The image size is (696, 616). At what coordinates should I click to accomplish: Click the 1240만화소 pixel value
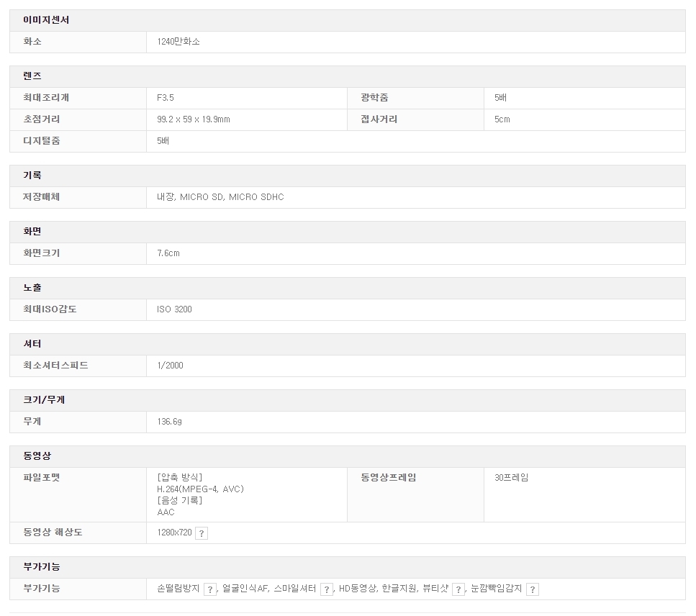178,42
